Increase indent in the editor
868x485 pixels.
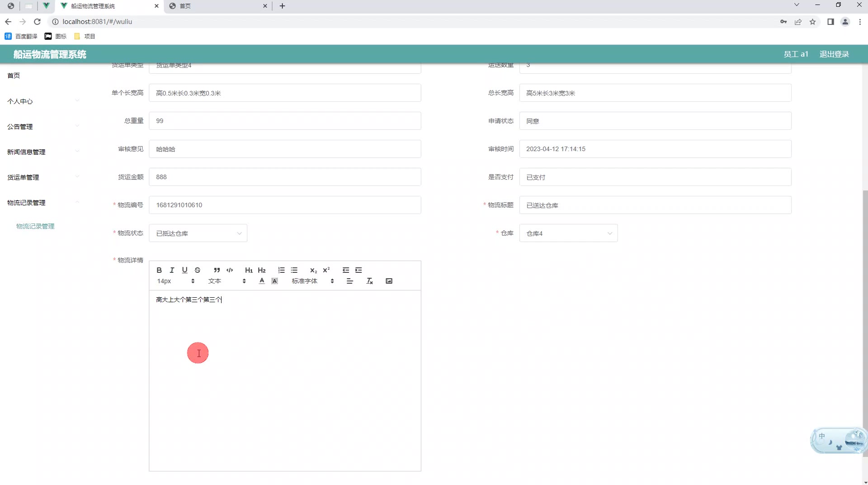(x=359, y=270)
